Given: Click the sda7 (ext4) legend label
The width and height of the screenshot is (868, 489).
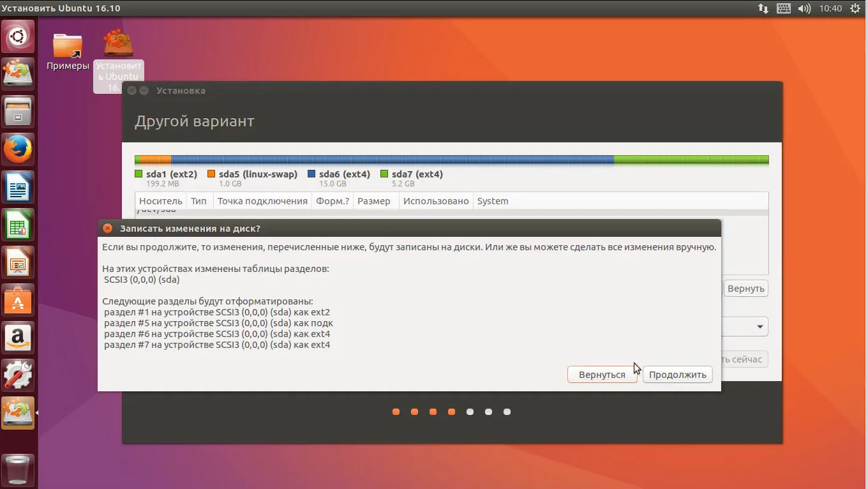Looking at the screenshot, I should click(417, 174).
